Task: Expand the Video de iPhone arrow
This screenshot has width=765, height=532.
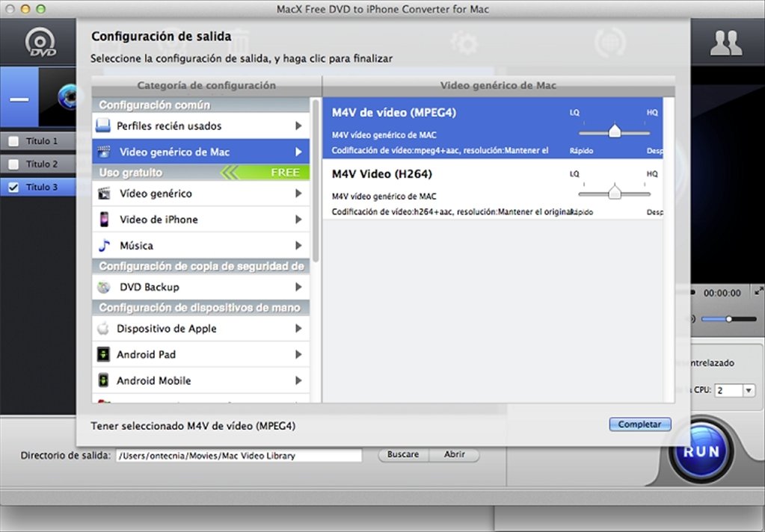Action: click(x=298, y=220)
